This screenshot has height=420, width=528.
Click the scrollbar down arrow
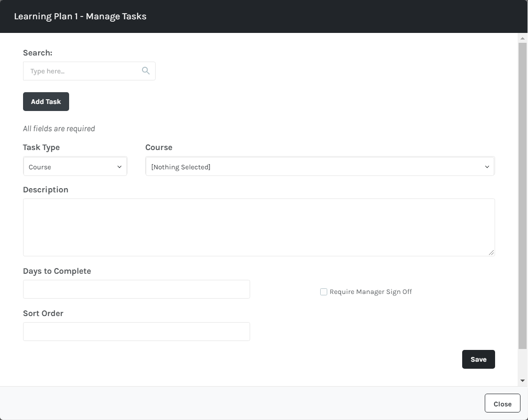(x=523, y=380)
